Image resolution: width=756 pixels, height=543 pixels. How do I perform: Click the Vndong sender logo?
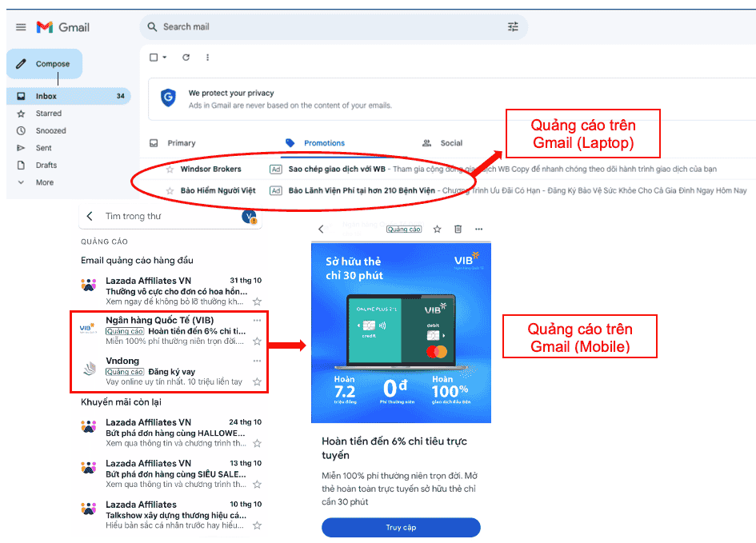[x=90, y=369]
